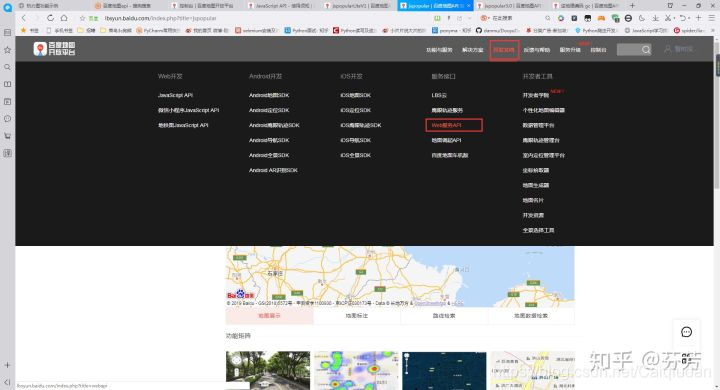Open 反馈与帮助 navigation menu

tap(537, 50)
